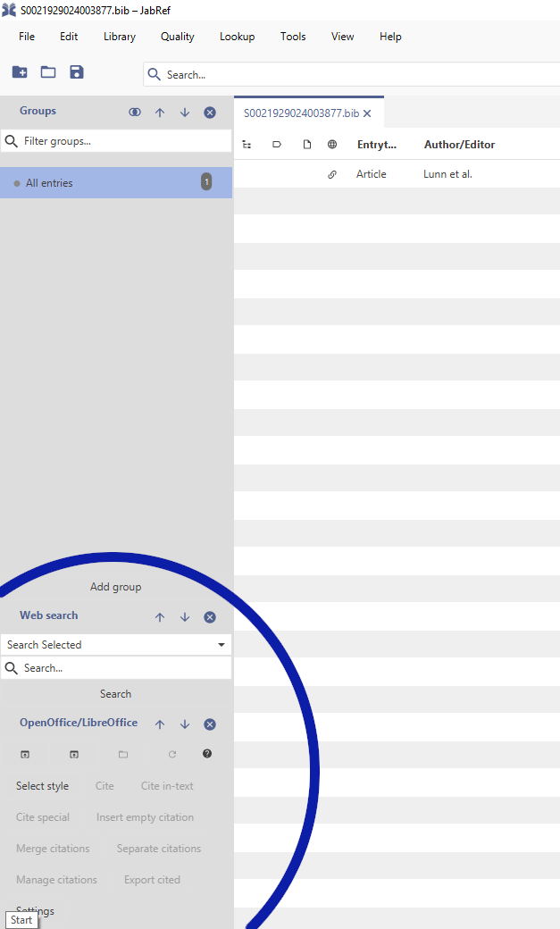Click the Add group button
The height and width of the screenshot is (929, 560).
click(x=115, y=587)
